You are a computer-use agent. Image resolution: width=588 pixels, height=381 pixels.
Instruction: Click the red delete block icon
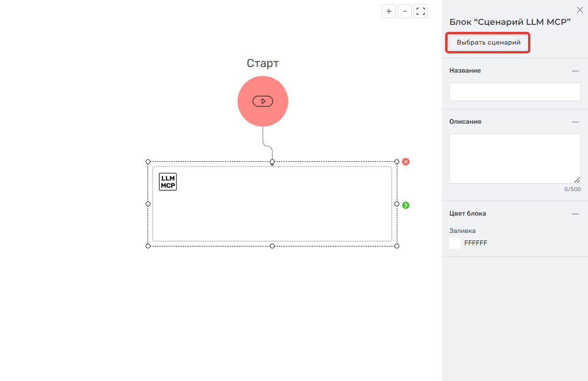(x=406, y=162)
